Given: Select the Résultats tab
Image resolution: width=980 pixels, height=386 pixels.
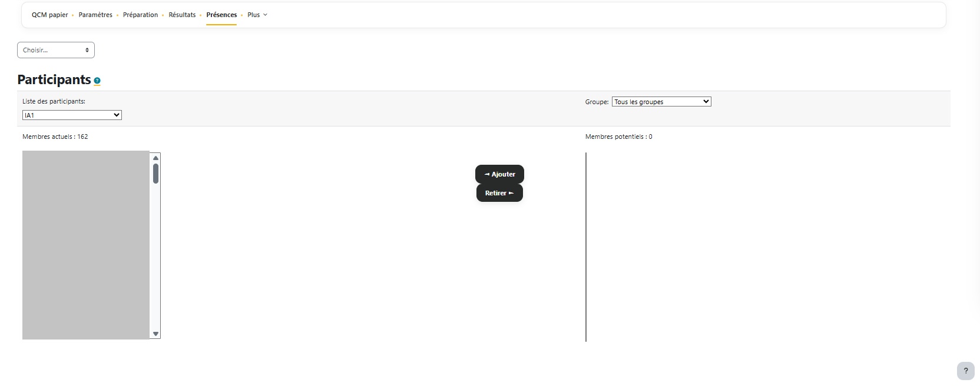Looking at the screenshot, I should point(182,15).
